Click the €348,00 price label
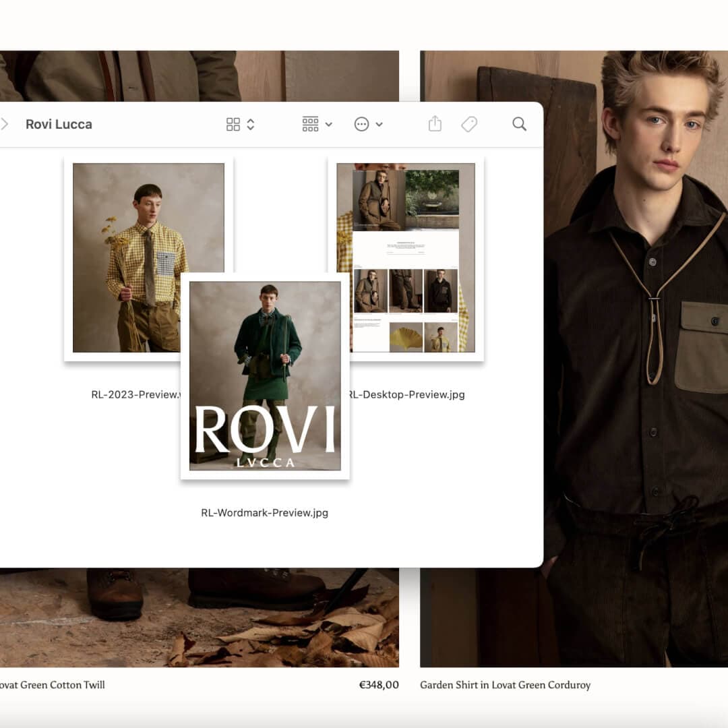The height and width of the screenshot is (728, 728). tap(378, 685)
